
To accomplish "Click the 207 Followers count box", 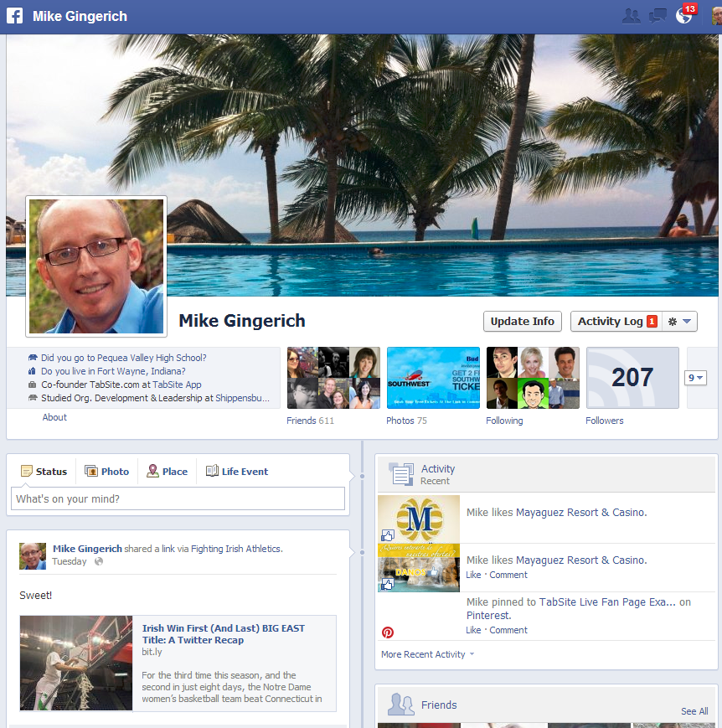I will pos(632,378).
